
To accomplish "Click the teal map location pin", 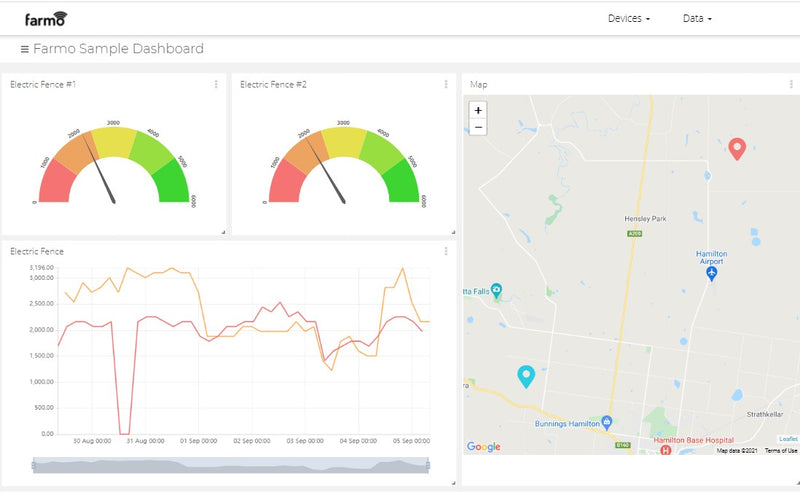I will [525, 375].
